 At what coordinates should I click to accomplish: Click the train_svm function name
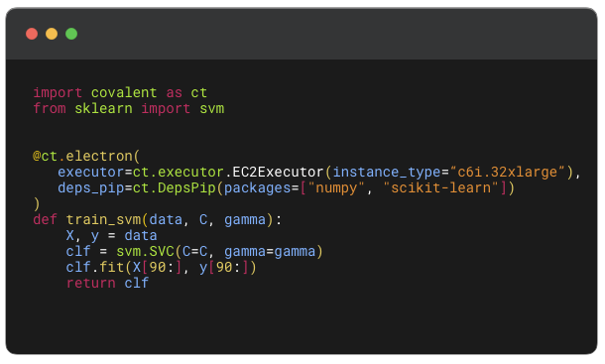click(103, 219)
